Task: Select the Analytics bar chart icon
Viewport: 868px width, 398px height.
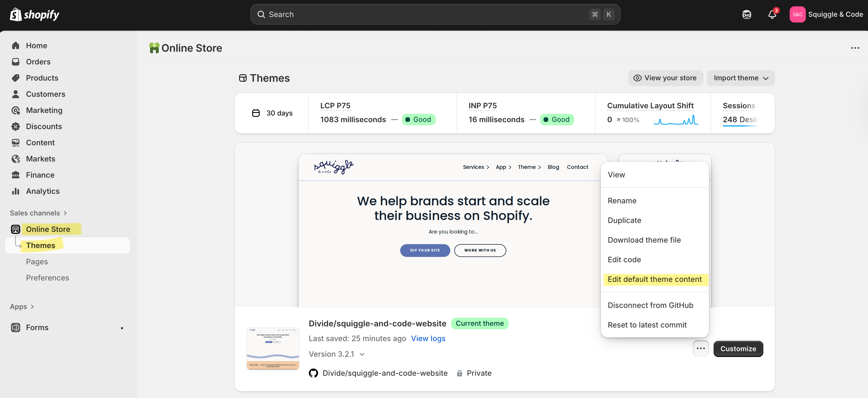Action: pos(16,191)
